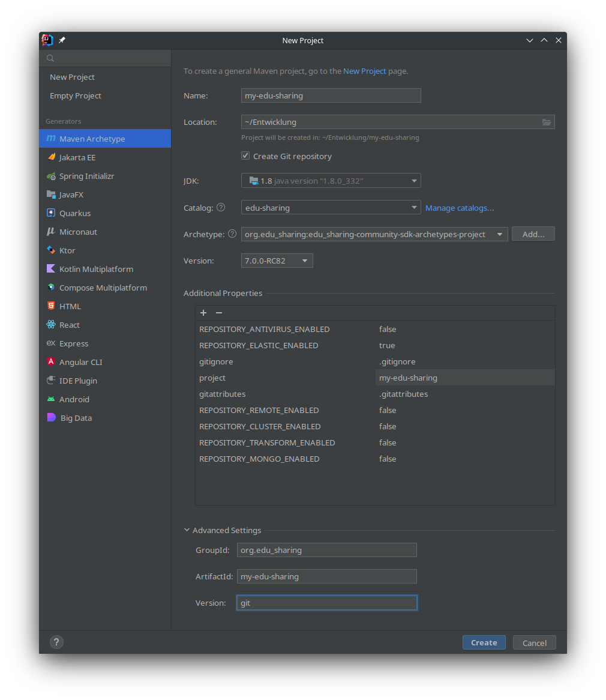The width and height of the screenshot is (606, 700).
Task: Click the Android generator icon
Action: [x=51, y=400]
